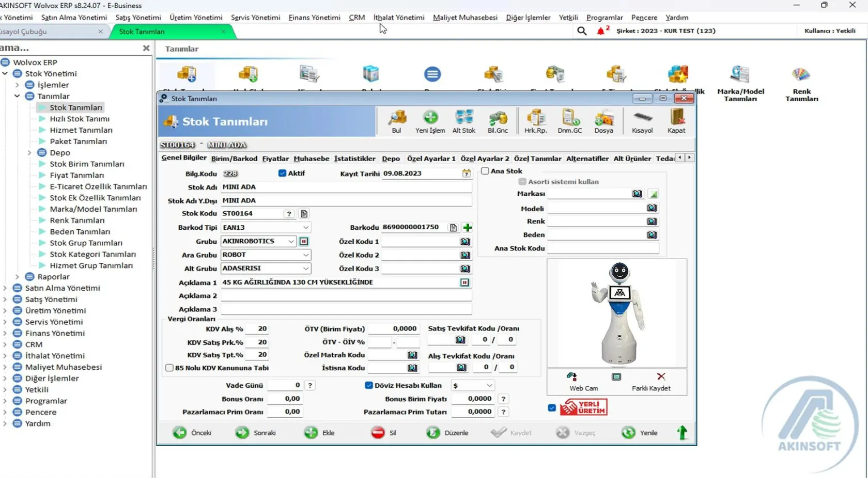Toggle 85 Nolu KDV Kanununa Tabi checkbox
Screen dimensions: 868x488
coord(169,368)
